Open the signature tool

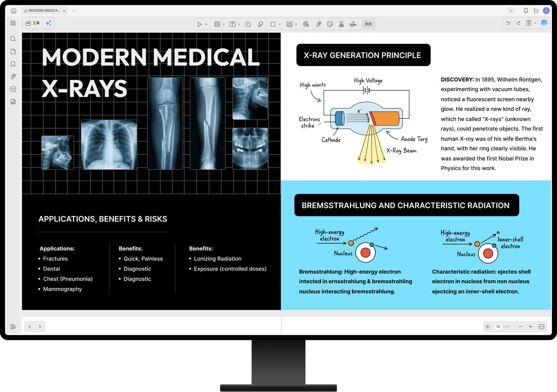tap(353, 24)
